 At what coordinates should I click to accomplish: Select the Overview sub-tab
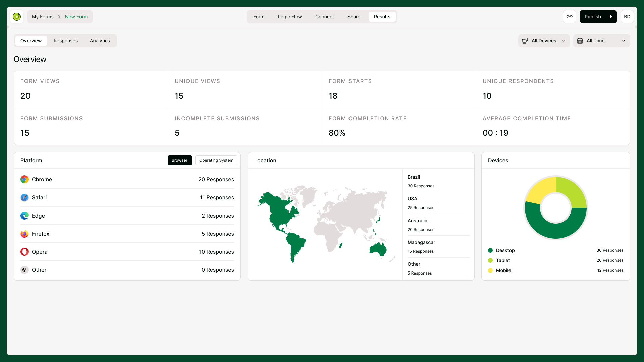pos(31,41)
